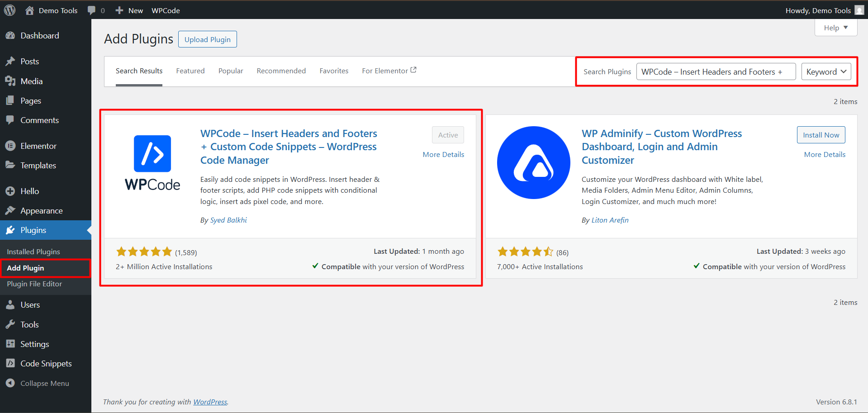Open Add Plugin submenu item

25,268
